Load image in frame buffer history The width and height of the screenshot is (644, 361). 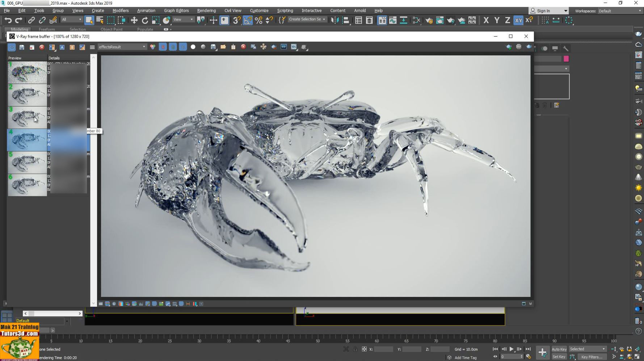pyautogui.click(x=32, y=47)
